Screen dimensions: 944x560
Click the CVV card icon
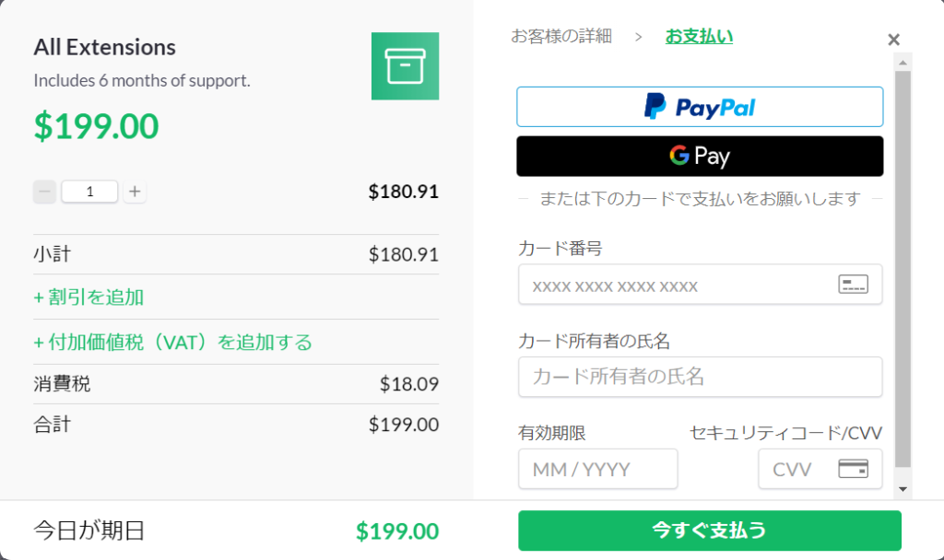(x=853, y=469)
